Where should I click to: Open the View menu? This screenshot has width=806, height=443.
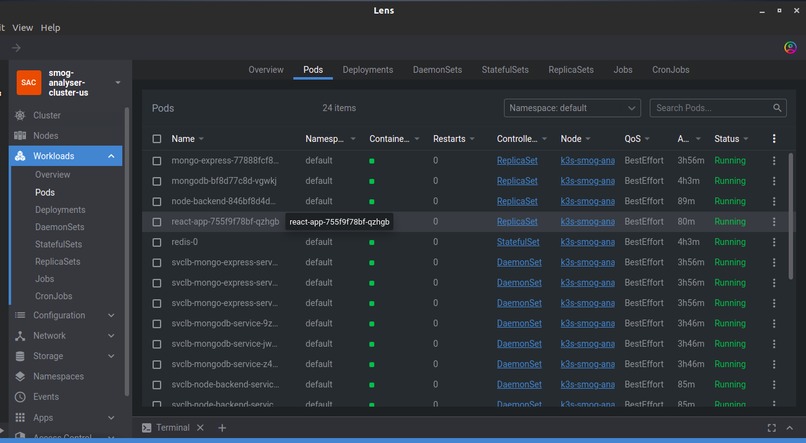point(23,28)
